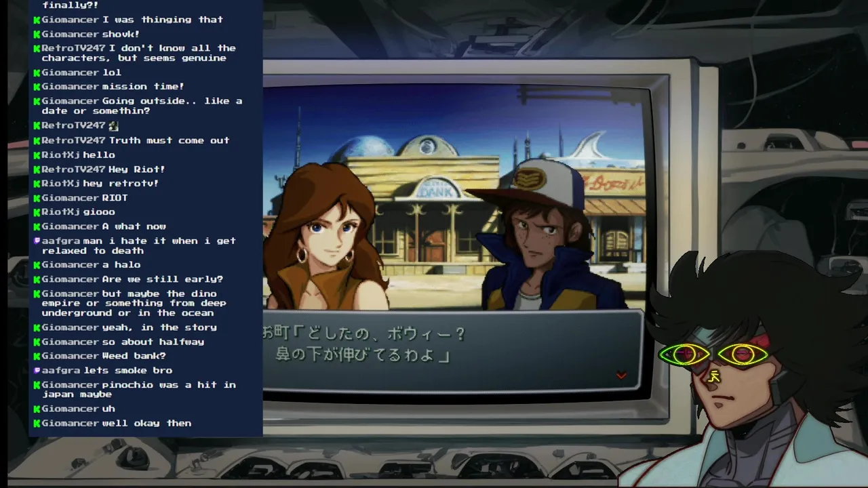868x488 pixels.
Task: Select the chat text 'well okay then'
Action: 146,424
